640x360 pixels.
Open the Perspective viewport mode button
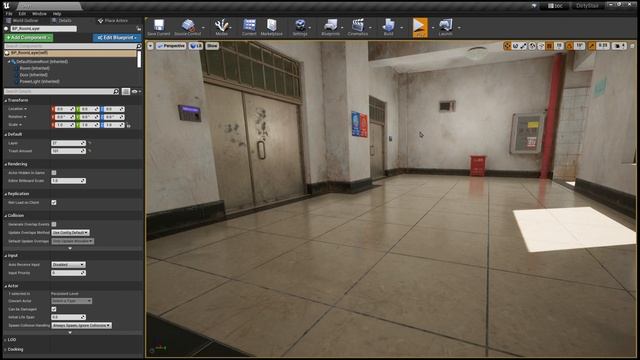tap(171, 46)
